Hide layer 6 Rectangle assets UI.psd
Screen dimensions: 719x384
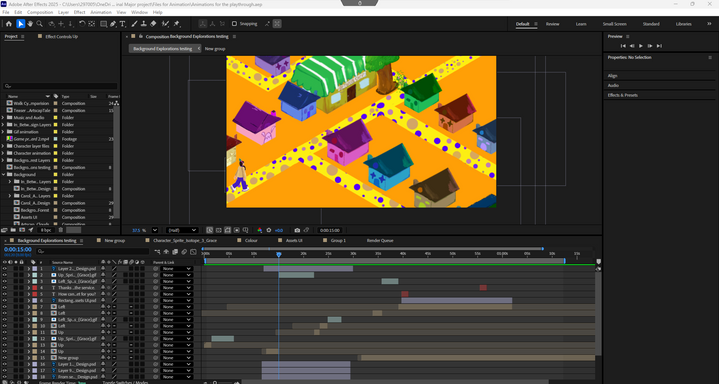click(5, 301)
